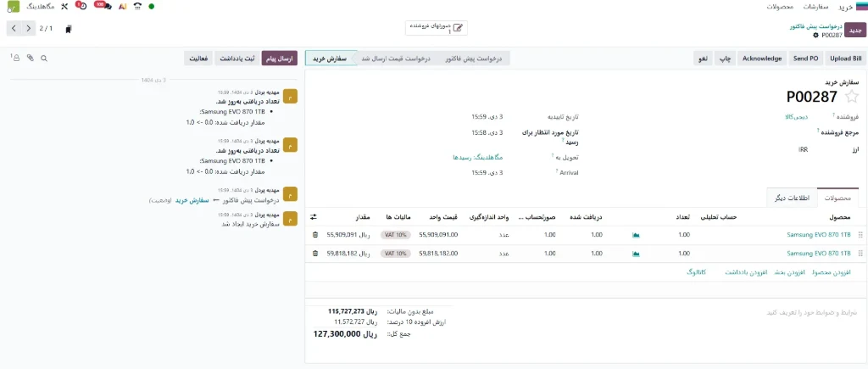Screen dimensions: 868x369
Task: Select the درخواست پیش فاکتور status stage
Action: pos(473,59)
